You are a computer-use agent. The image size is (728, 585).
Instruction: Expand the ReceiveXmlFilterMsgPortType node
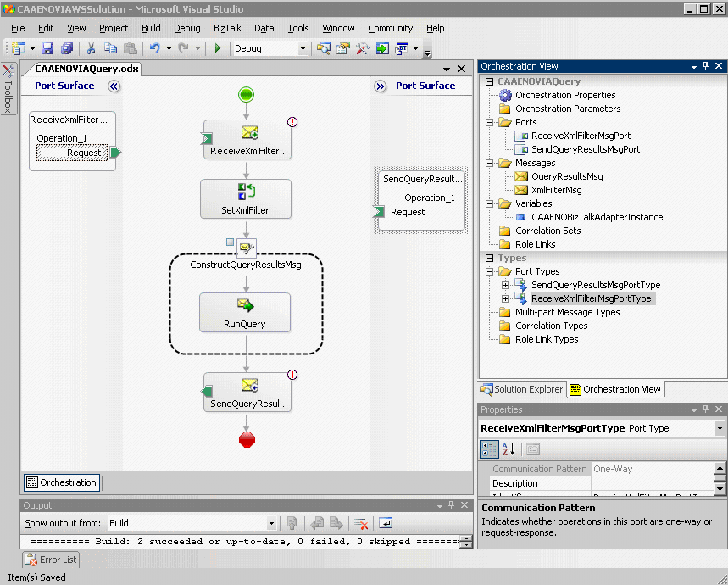click(x=506, y=298)
